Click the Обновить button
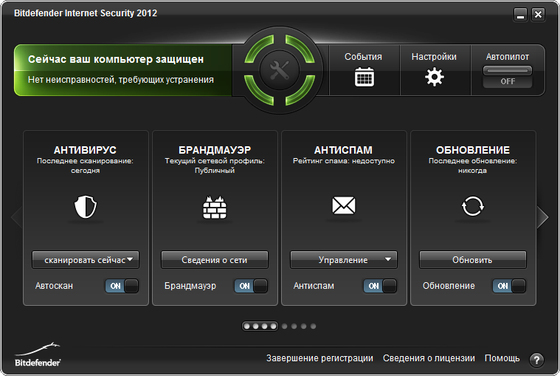This screenshot has width=560, height=376. [x=472, y=260]
